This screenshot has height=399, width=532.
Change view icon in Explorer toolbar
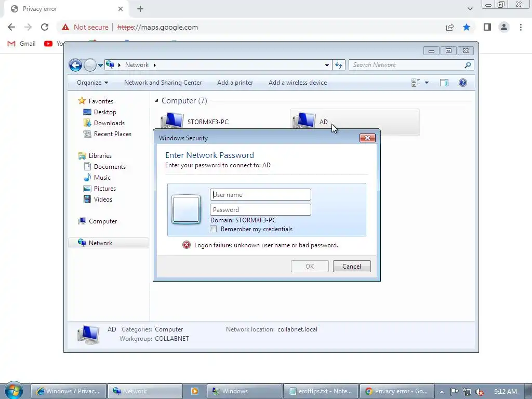pyautogui.click(x=416, y=83)
